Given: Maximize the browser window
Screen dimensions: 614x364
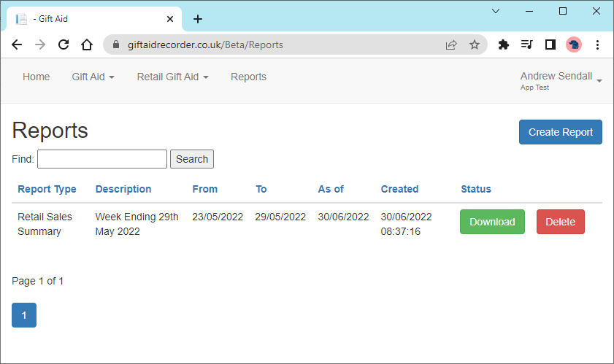Looking at the screenshot, I should pos(563,11).
